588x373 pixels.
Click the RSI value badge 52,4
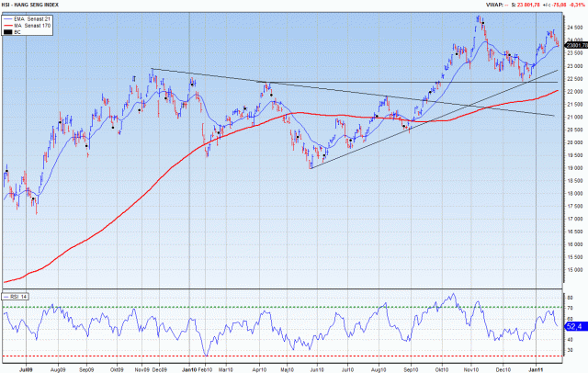click(x=575, y=325)
